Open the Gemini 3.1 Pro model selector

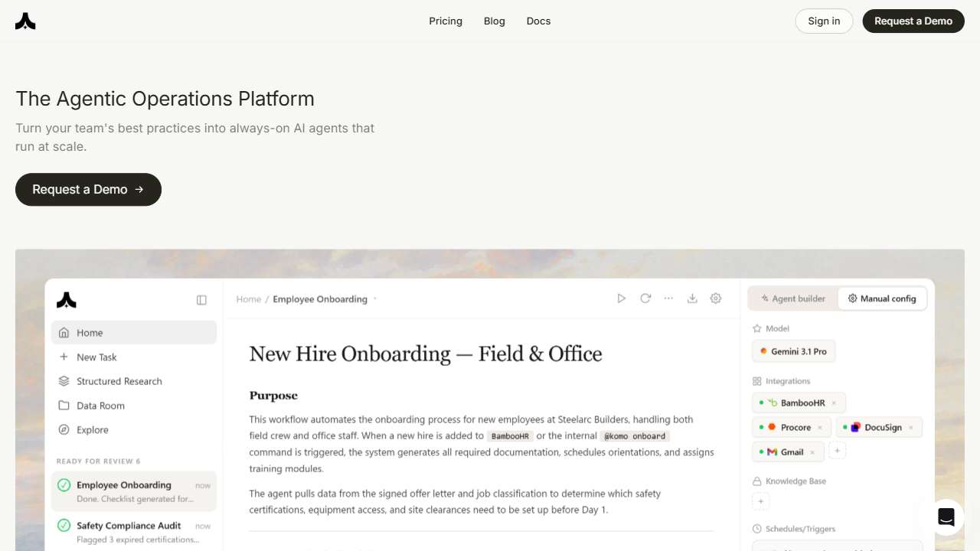point(793,351)
